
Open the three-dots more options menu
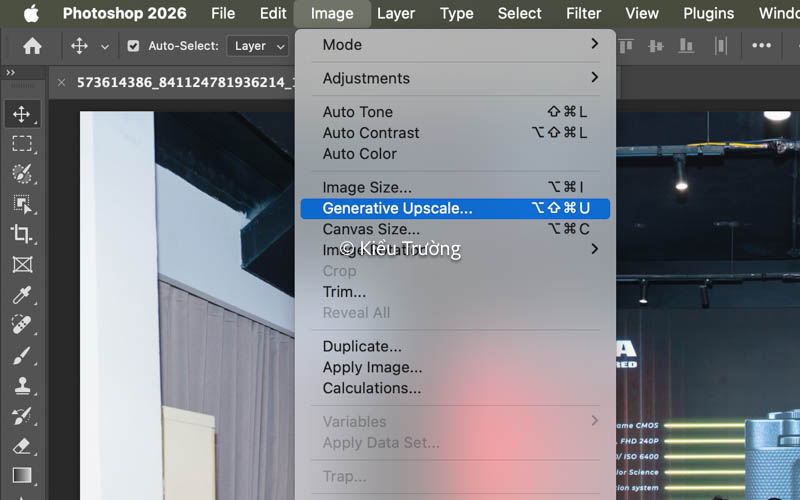(761, 45)
